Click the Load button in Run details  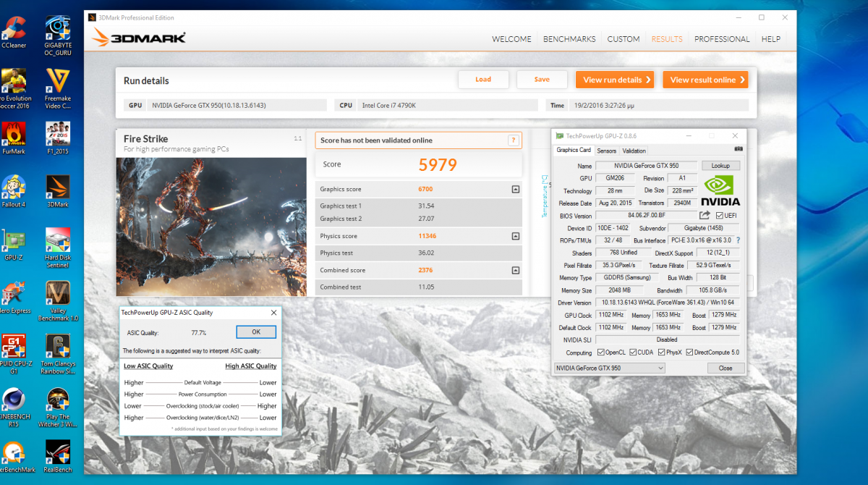point(483,80)
